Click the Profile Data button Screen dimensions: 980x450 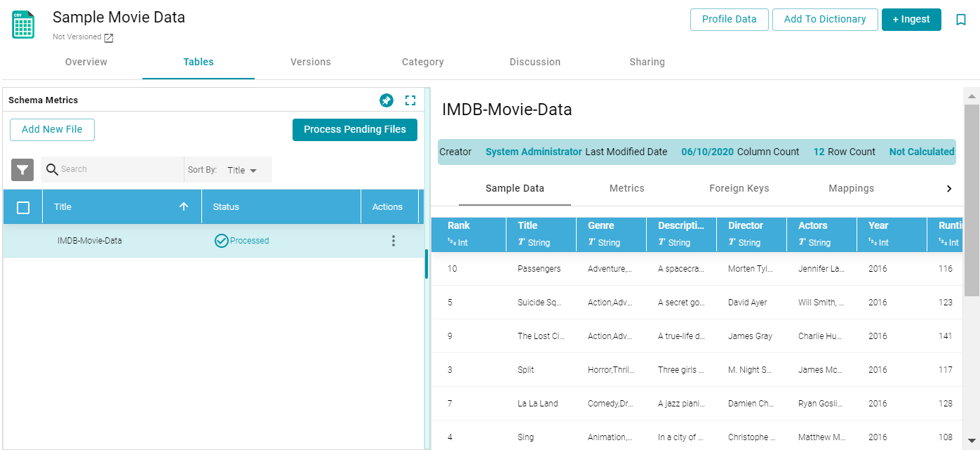tap(730, 20)
